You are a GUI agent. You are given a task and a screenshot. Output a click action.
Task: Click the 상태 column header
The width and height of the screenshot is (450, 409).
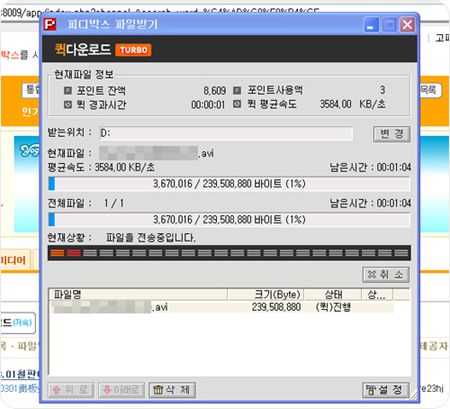click(x=333, y=294)
